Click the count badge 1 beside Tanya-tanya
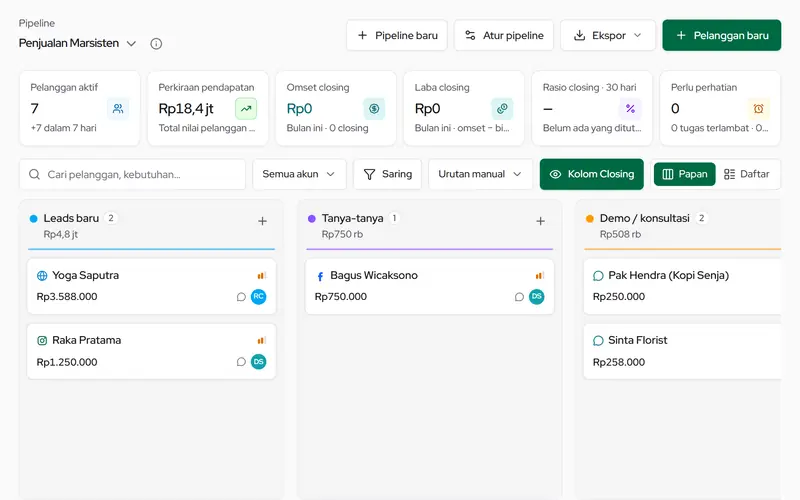 pos(394,218)
